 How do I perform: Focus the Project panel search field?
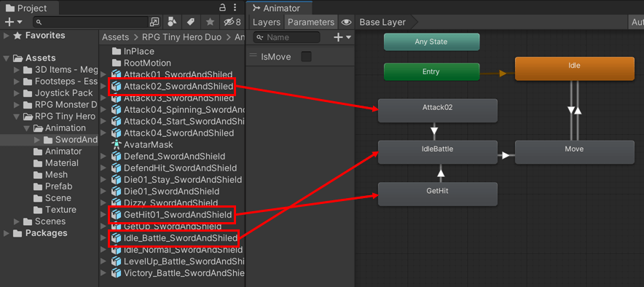91,22
